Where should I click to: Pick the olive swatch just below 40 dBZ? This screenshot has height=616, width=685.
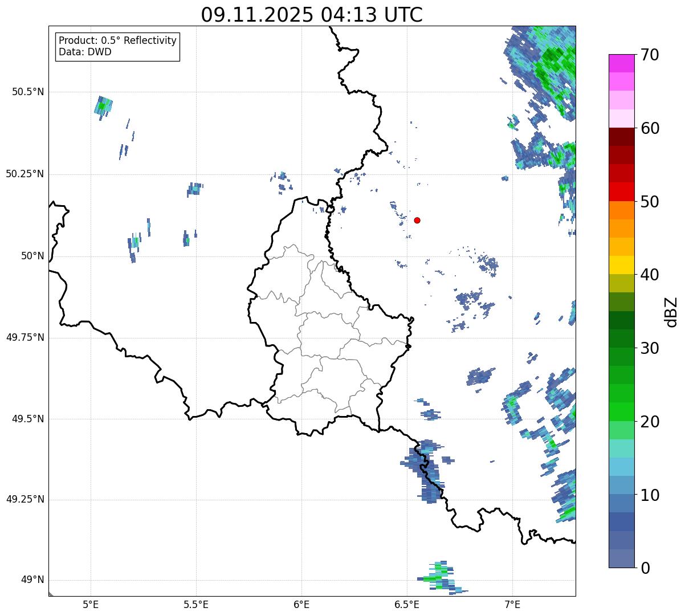pos(621,283)
